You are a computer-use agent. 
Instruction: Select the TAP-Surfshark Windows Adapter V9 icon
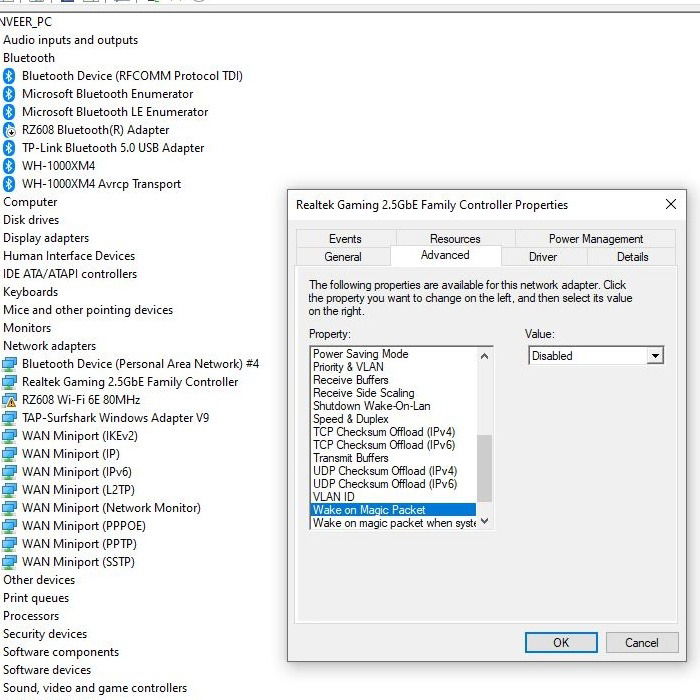click(x=9, y=418)
